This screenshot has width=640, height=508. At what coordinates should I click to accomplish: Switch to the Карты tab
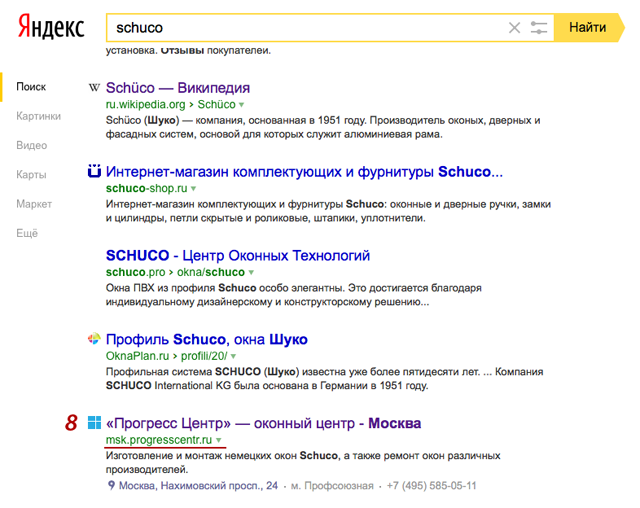click(x=31, y=175)
